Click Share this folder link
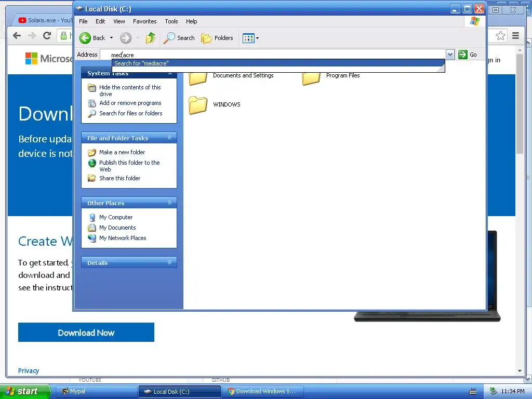532x399 pixels. click(x=120, y=178)
